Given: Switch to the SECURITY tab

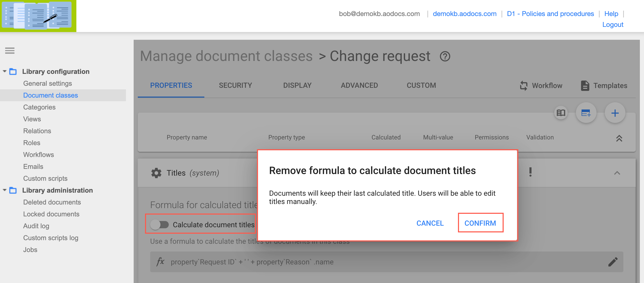Looking at the screenshot, I should (235, 85).
